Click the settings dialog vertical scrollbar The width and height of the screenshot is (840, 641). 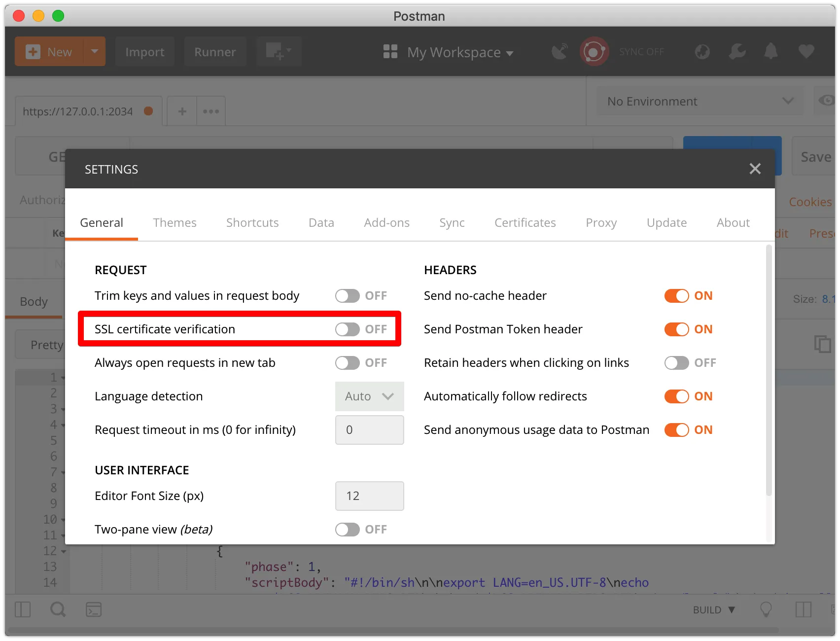click(769, 370)
